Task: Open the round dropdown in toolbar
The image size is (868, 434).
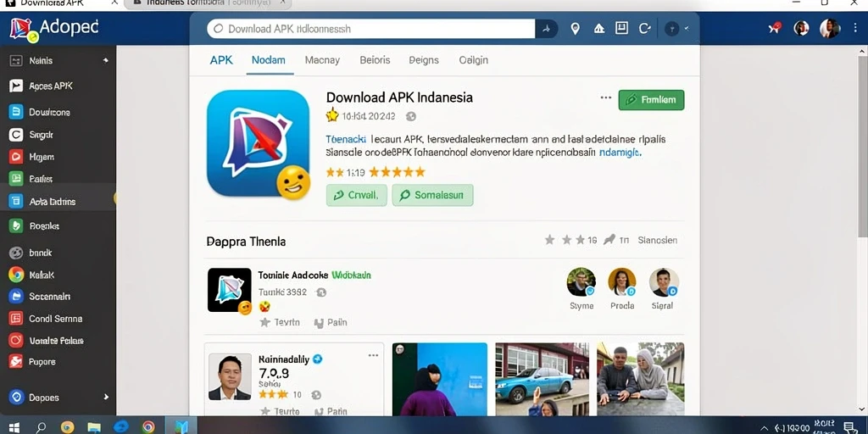Action: [671, 29]
